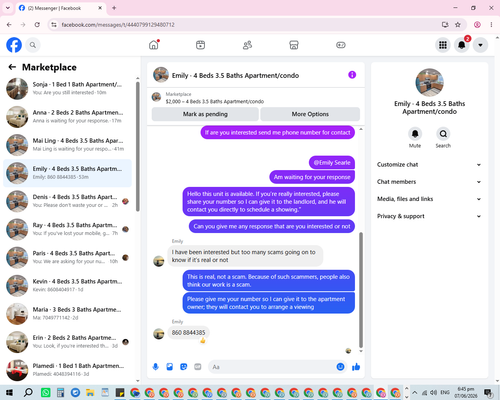
Task: Go back from the Marketplace list
Action: pos(12,67)
